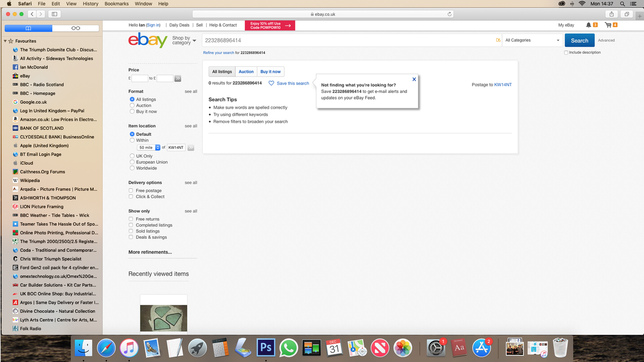Enable the Click & Collect checkbox
This screenshot has width=644, height=362.
(x=131, y=197)
